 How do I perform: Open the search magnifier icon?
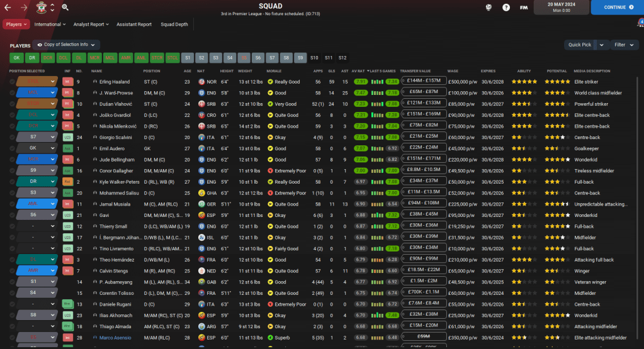[x=65, y=8]
